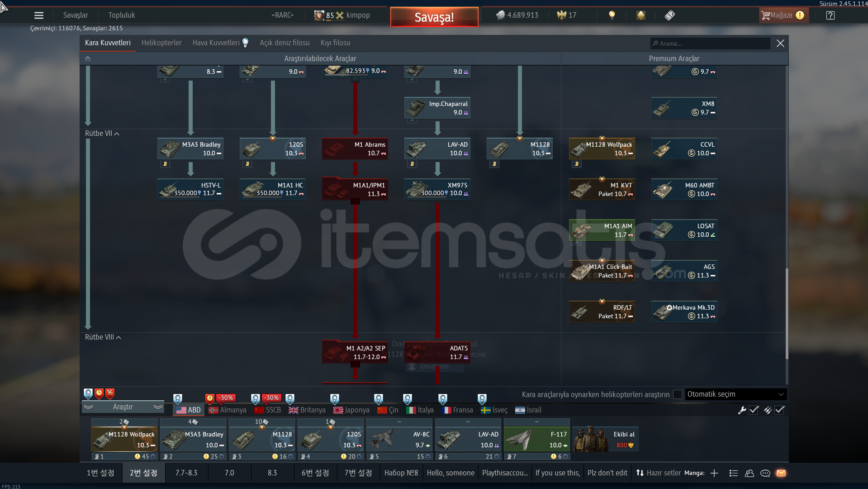Select the Almanya nation flag tab
Screen dimensions: 868x489
(x=228, y=410)
